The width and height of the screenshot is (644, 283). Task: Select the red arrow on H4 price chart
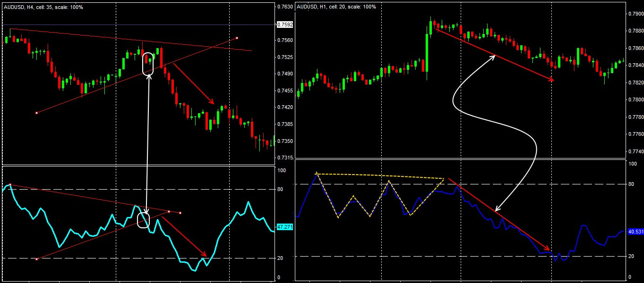(194, 83)
